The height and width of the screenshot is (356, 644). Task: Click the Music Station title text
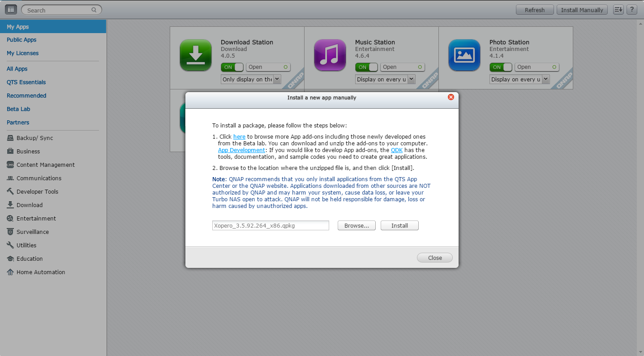375,42
